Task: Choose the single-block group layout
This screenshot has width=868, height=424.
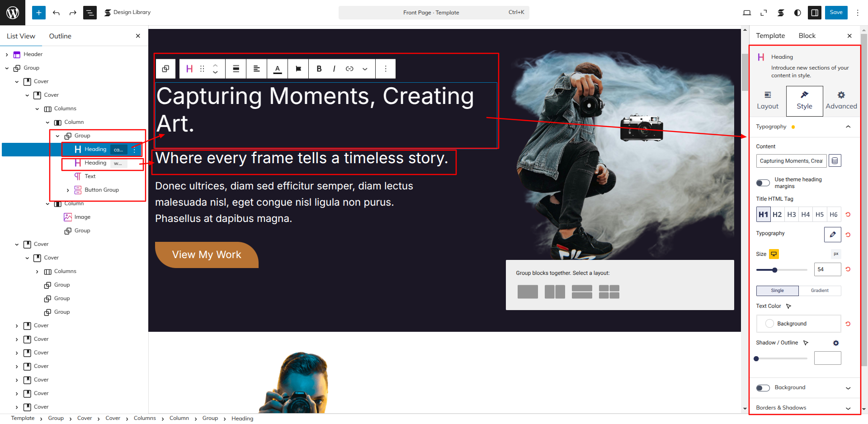Action: [528, 292]
